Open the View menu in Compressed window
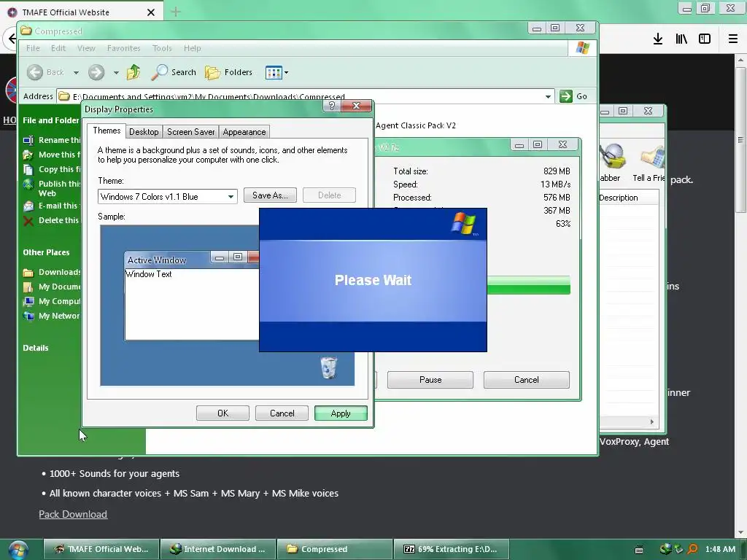 point(86,48)
